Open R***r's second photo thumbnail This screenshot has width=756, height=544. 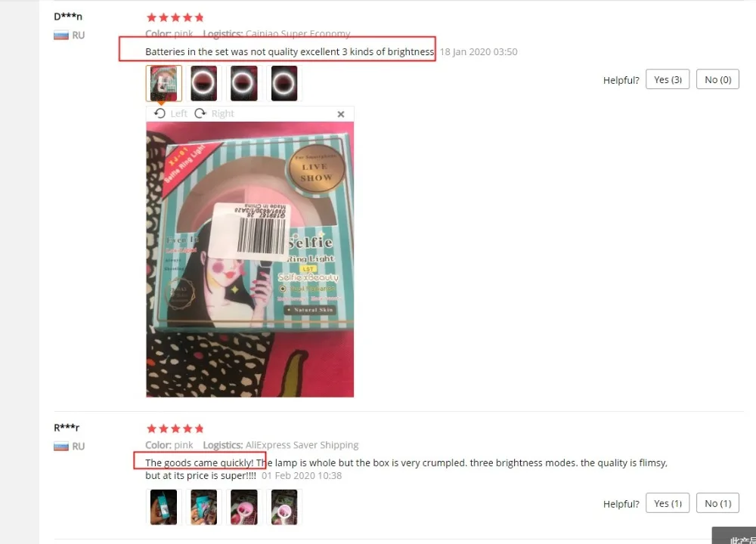pyautogui.click(x=204, y=507)
